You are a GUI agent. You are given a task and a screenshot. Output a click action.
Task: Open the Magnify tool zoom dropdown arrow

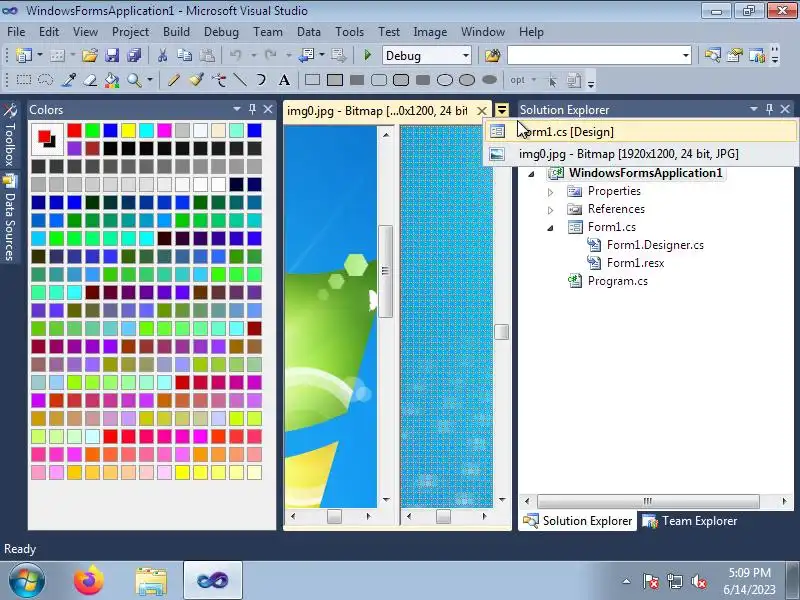tap(149, 80)
